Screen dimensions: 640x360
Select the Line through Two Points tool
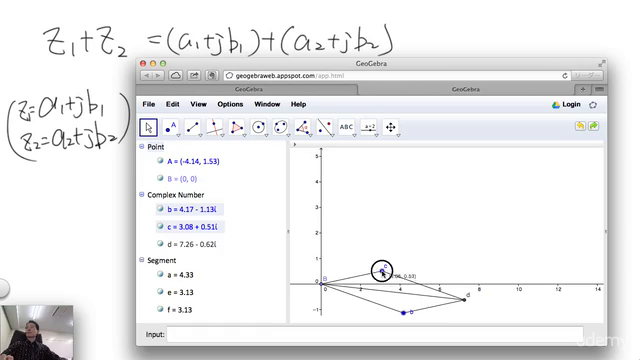pos(193,127)
